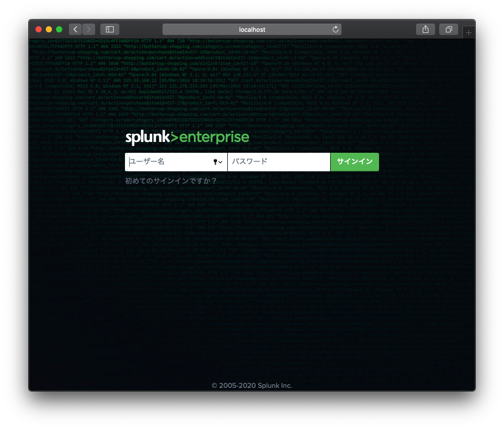Viewport: 504px width, 429px height.
Task: Click the © 2005-2020 Splunk Inc. text
Action: coord(251,386)
